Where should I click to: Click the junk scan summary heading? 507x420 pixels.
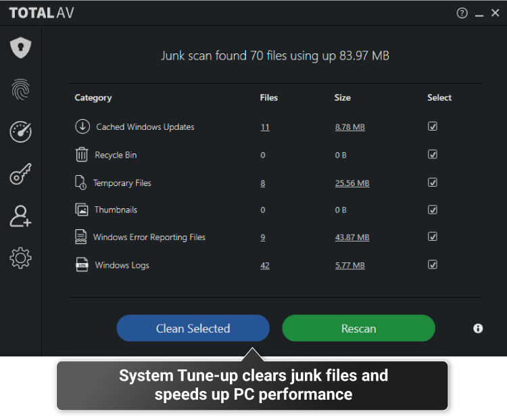tap(275, 55)
